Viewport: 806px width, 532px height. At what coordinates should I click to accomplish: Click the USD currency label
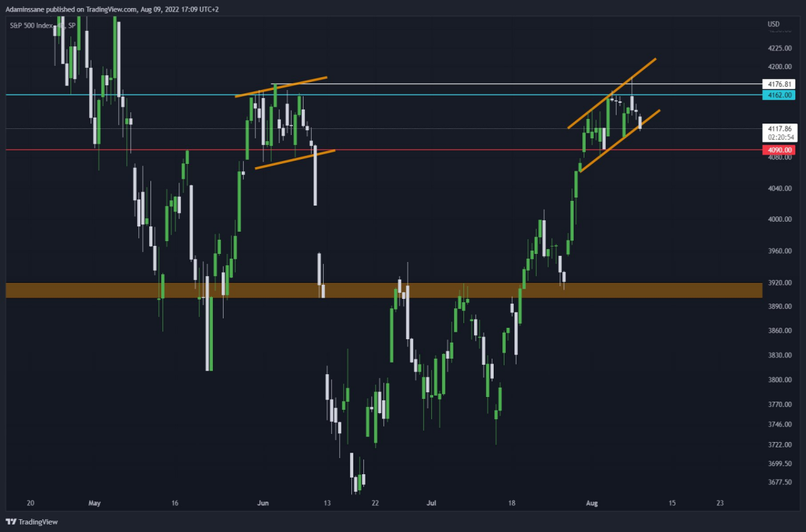773,25
